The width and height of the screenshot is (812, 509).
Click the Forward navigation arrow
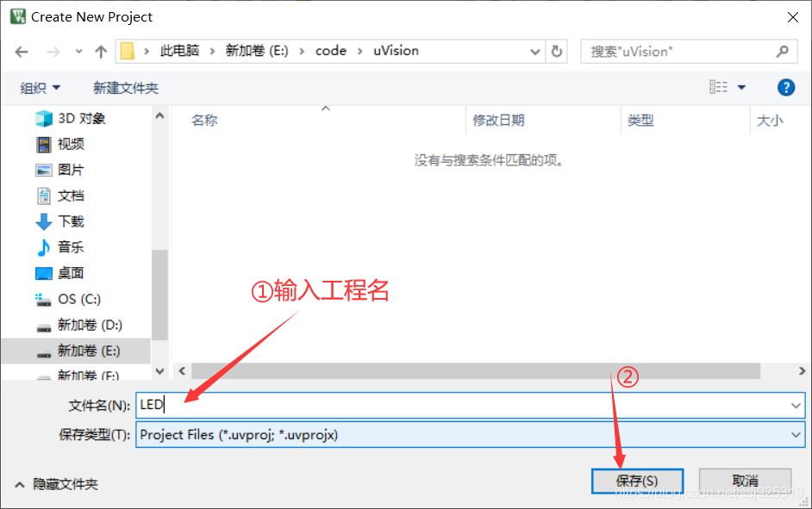[53, 52]
